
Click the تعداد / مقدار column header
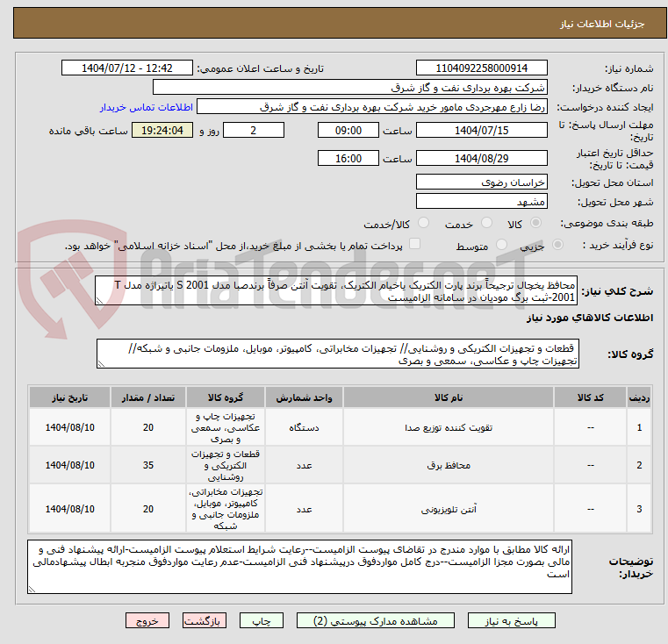tap(147, 397)
